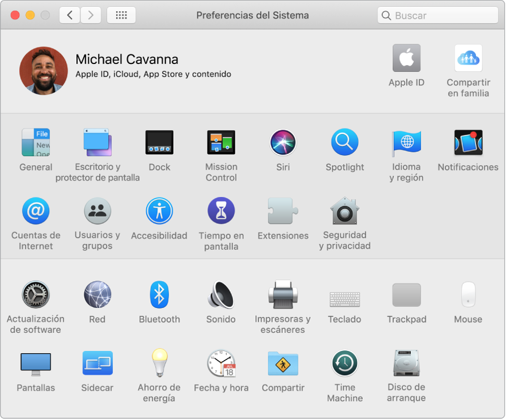Open Ahorro de energía pane
This screenshot has height=420, width=506.
point(159,363)
